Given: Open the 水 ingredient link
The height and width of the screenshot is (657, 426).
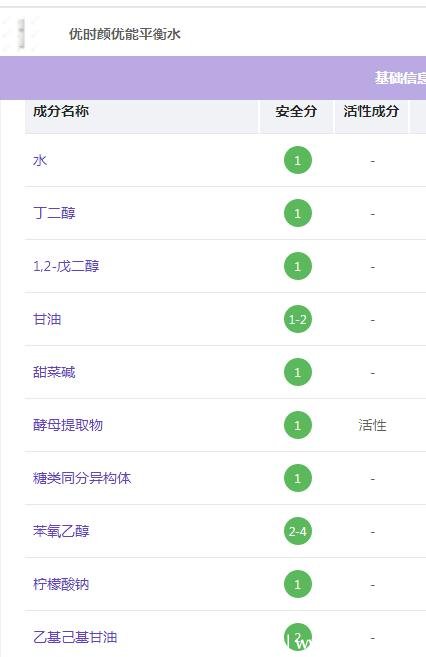Looking at the screenshot, I should point(40,160).
